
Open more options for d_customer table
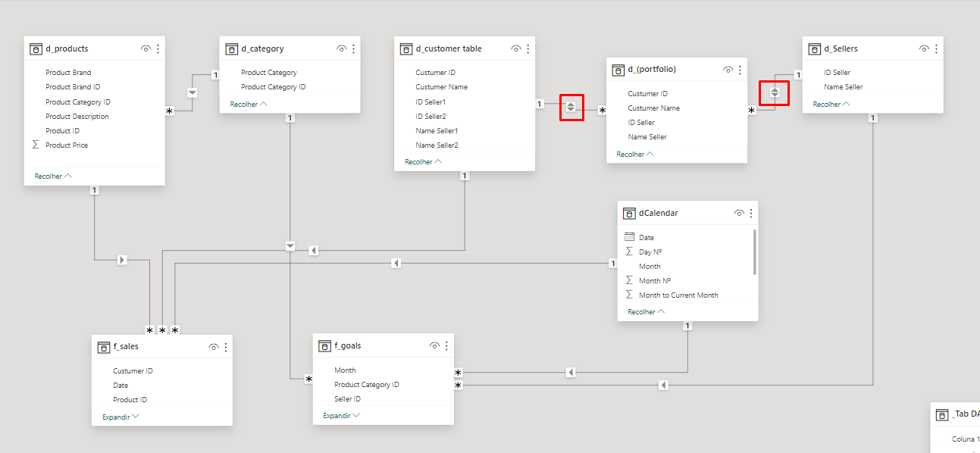pyautogui.click(x=528, y=48)
